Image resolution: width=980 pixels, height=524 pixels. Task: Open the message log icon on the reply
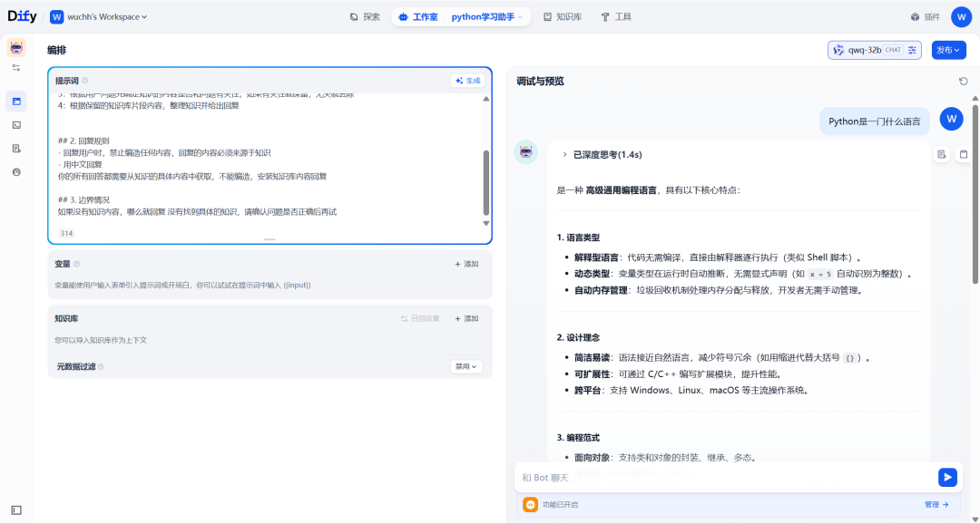(941, 154)
